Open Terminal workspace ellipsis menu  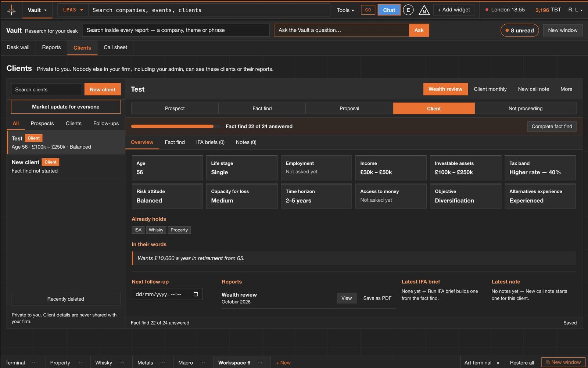35,362
